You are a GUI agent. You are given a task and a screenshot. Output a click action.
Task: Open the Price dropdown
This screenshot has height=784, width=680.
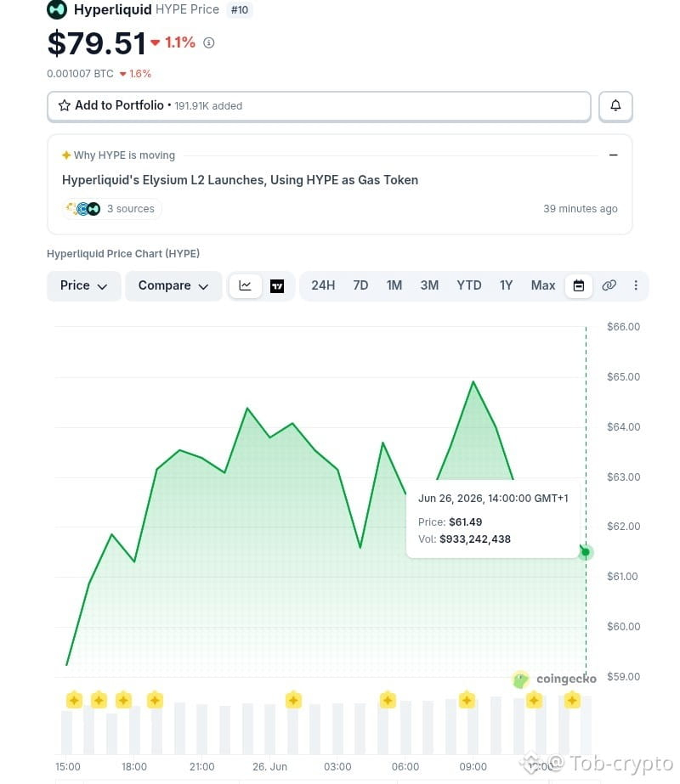(83, 285)
